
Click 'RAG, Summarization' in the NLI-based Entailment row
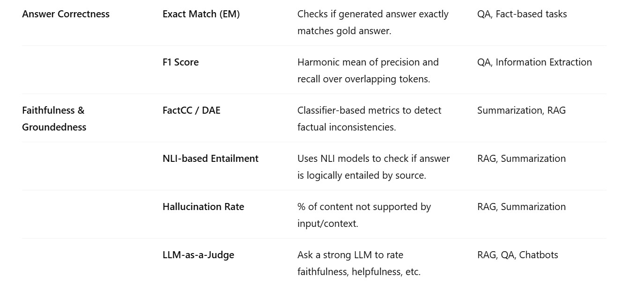click(521, 159)
